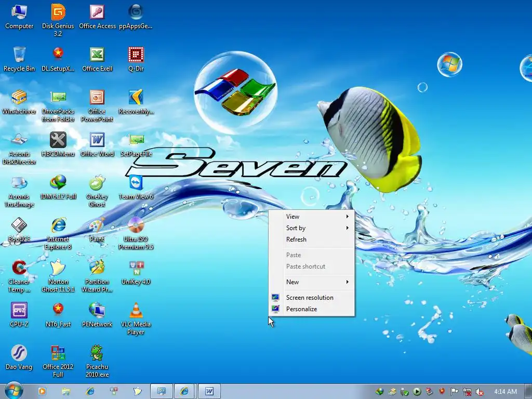
Task: Launch Office PowerPoint shortcut
Action: coord(97,106)
